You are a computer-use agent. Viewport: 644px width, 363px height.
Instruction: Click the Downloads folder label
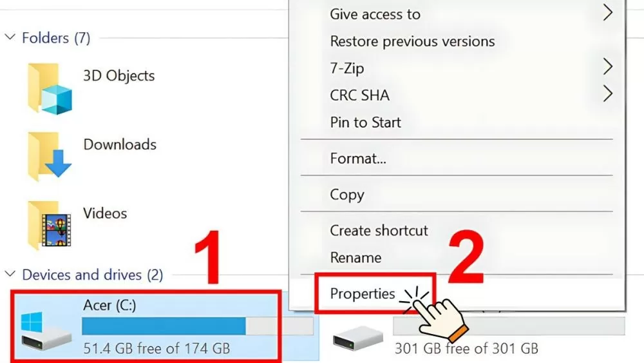pyautogui.click(x=120, y=144)
